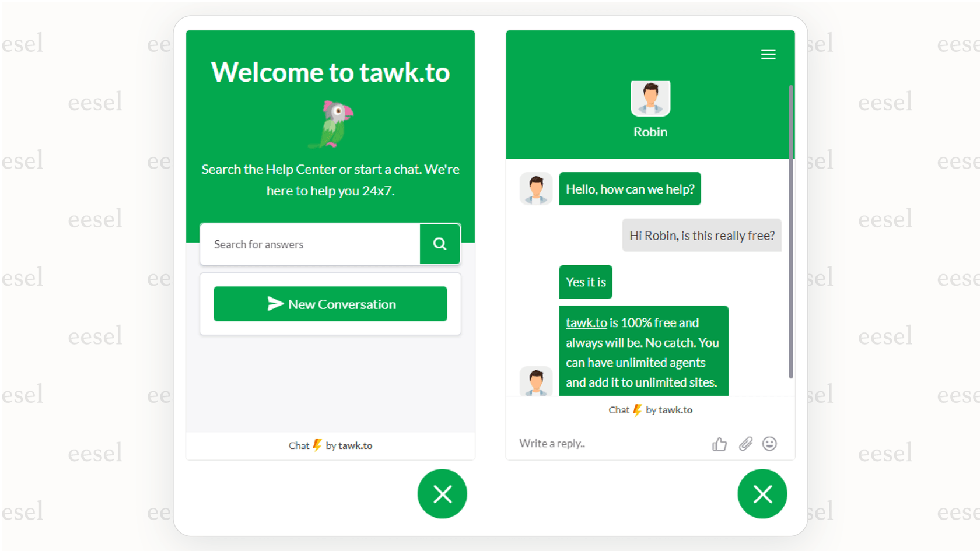Viewport: 980px width, 551px height.
Task: Focus the 'Search for answers' field
Action: tap(309, 244)
